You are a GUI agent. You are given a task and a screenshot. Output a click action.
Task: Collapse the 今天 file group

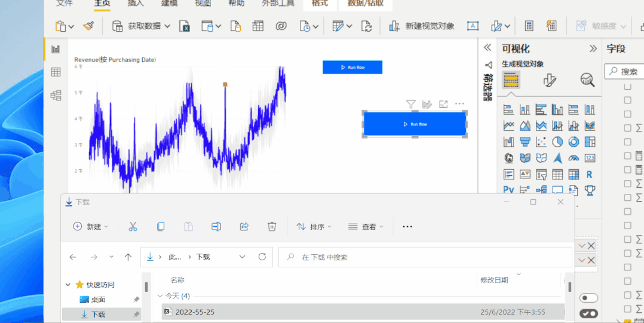[160, 296]
